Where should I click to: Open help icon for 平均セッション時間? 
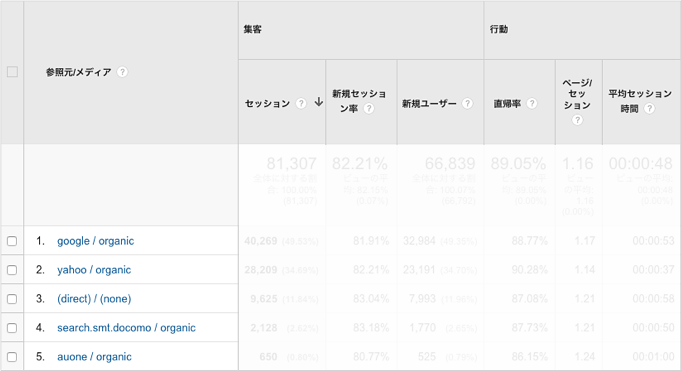[x=649, y=109]
